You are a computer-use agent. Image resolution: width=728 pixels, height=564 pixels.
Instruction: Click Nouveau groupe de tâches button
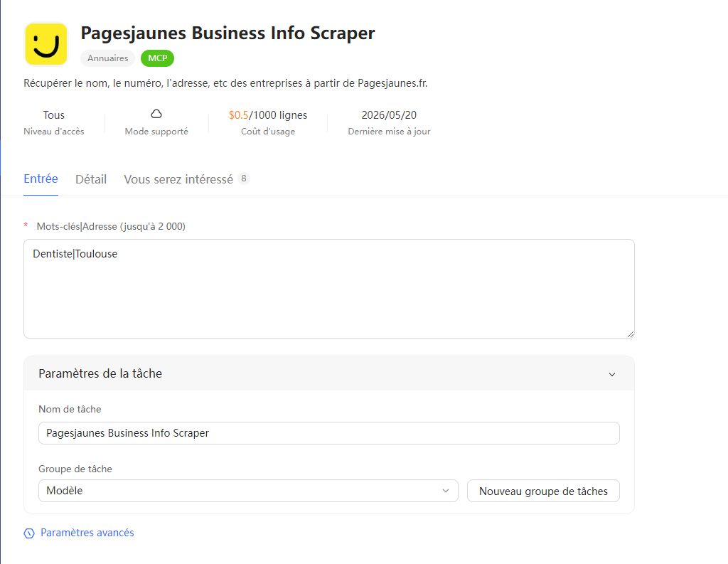click(x=543, y=491)
